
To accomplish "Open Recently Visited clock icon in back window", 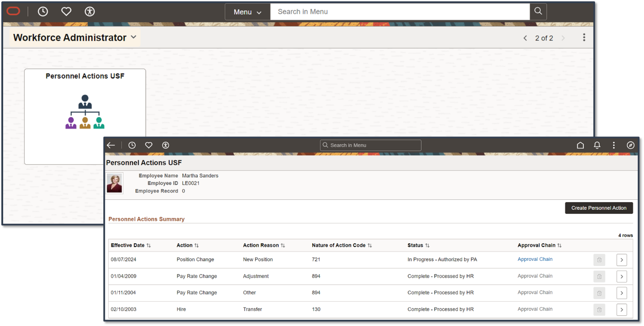I will pyautogui.click(x=43, y=12).
